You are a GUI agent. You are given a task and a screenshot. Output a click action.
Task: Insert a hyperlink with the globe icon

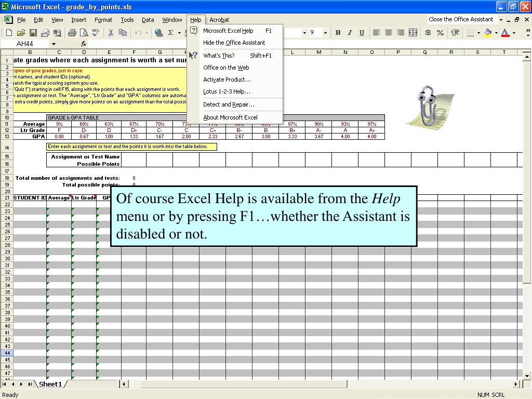tap(158, 33)
